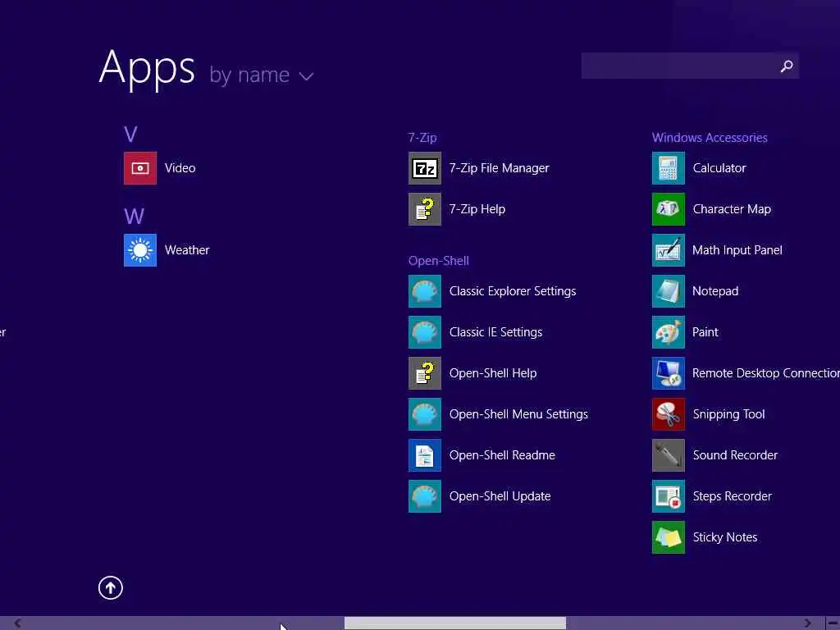Click the 'Math Input Panel' label

point(737,250)
